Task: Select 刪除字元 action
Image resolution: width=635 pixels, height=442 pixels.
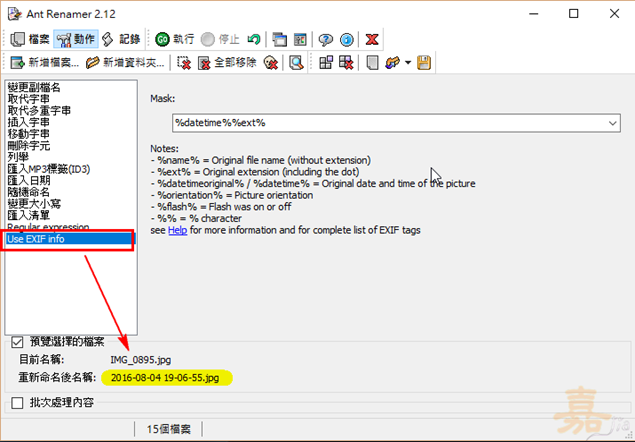Action: [x=28, y=145]
